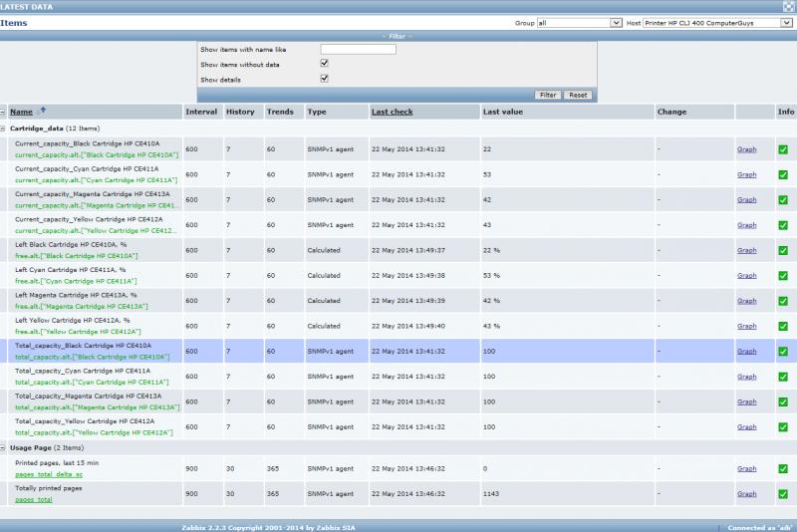Click the green info icon for Left Cyan Cartridge
The height and width of the screenshot is (532, 797).
[x=783, y=276]
